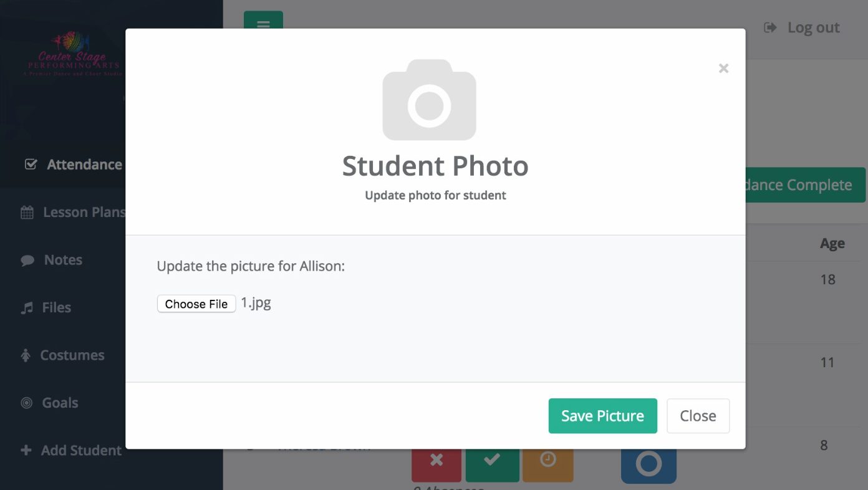Click the Lesson Plans calendar icon
The image size is (868, 490).
tap(27, 213)
